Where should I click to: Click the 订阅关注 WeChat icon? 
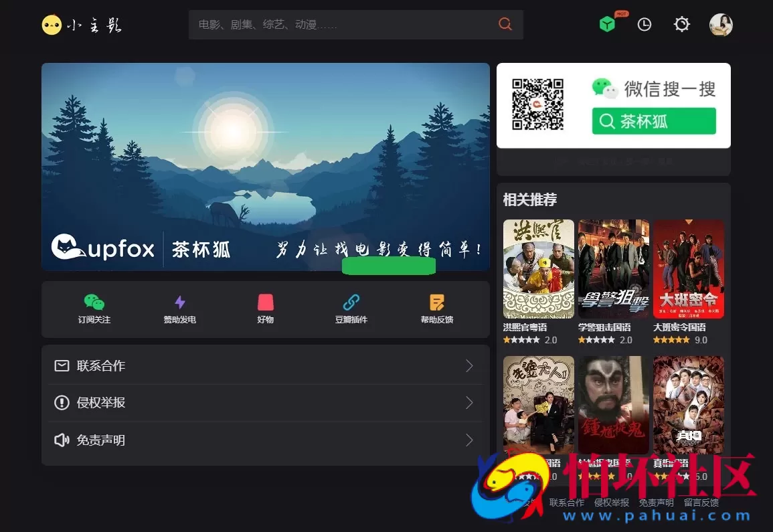point(94,302)
